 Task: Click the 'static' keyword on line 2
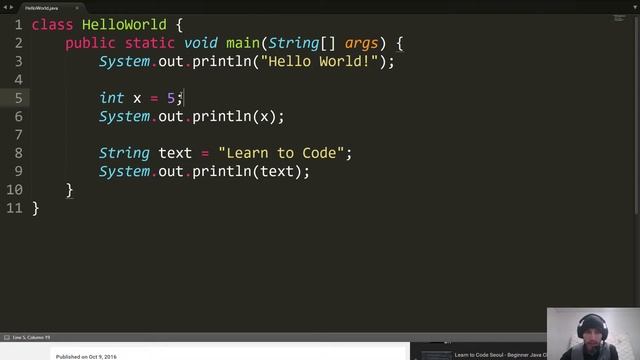(x=150, y=43)
